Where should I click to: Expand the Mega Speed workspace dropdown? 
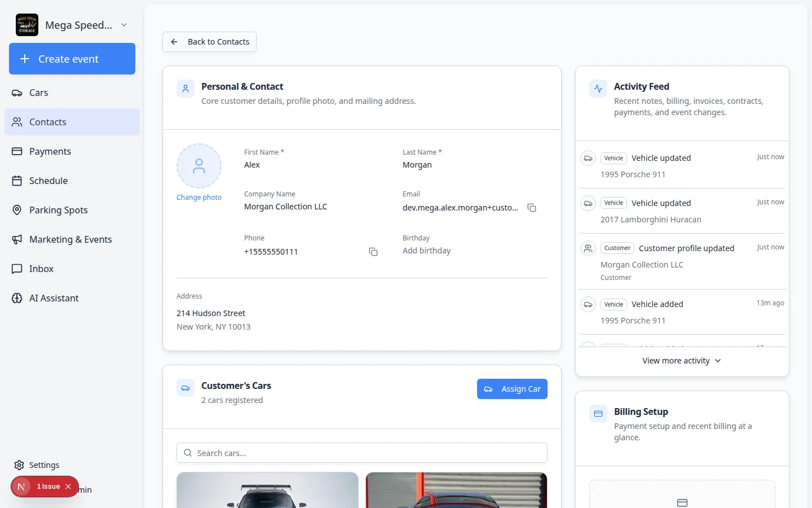pyautogui.click(x=124, y=25)
